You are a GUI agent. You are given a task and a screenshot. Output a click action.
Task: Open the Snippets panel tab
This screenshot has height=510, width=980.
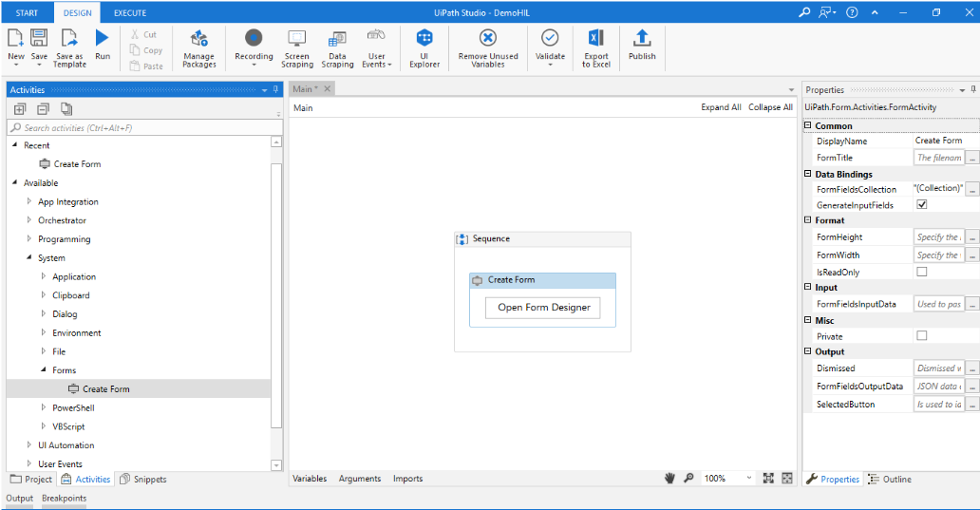tap(143, 480)
